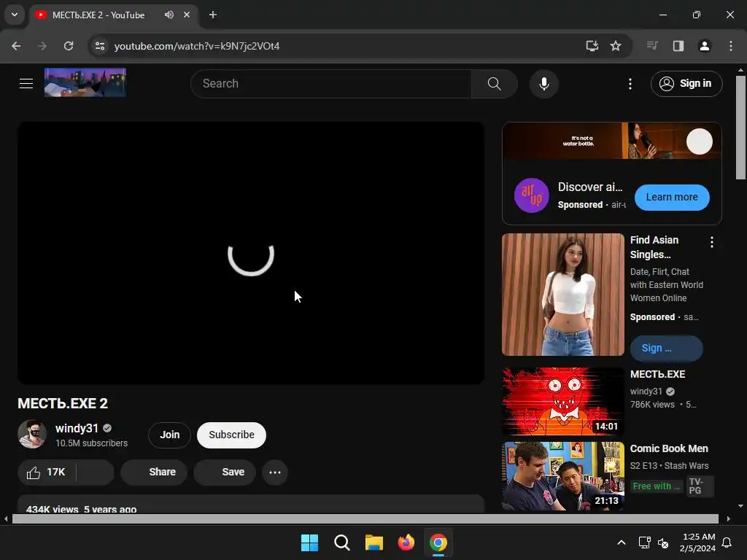Image resolution: width=747 pixels, height=560 pixels.
Task: Bookmark this page with the star
Action: (616, 46)
